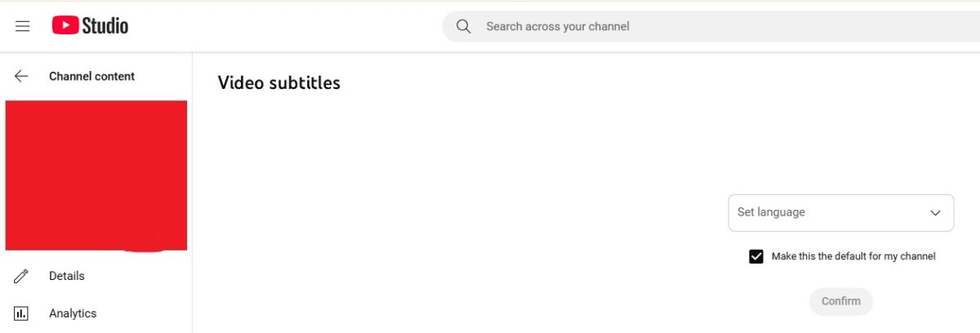This screenshot has height=333, width=980.
Task: Click the Confirm button
Action: tap(841, 301)
